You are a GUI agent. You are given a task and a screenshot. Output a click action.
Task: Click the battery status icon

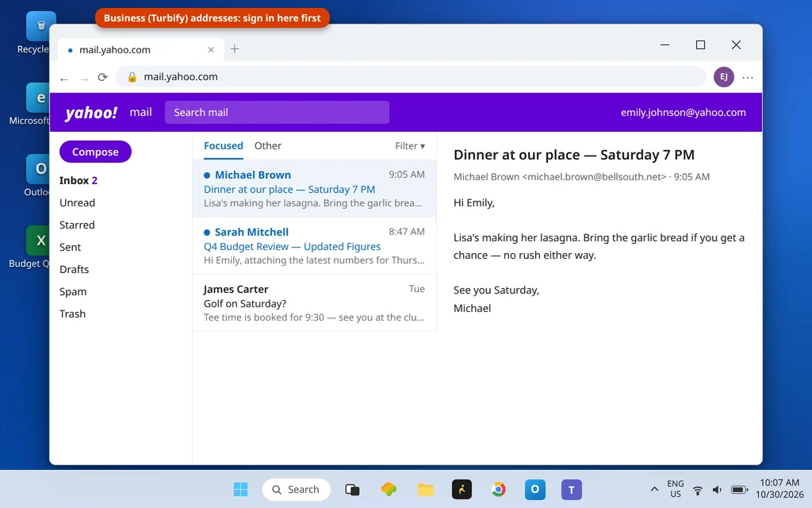(x=739, y=490)
